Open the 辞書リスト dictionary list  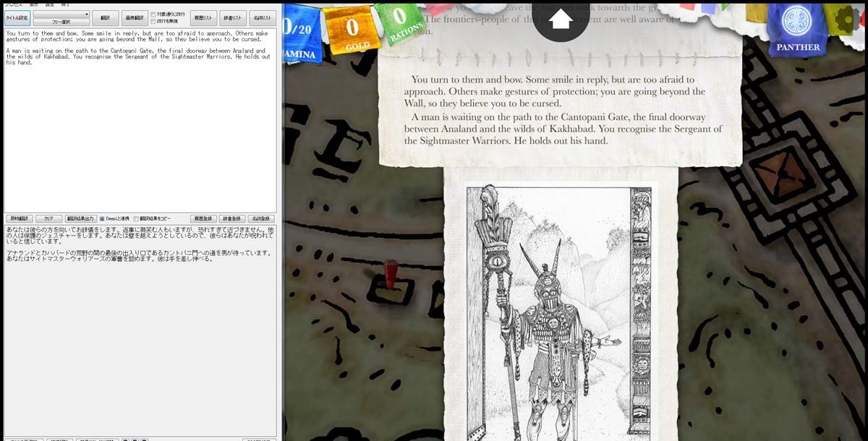[x=233, y=18]
